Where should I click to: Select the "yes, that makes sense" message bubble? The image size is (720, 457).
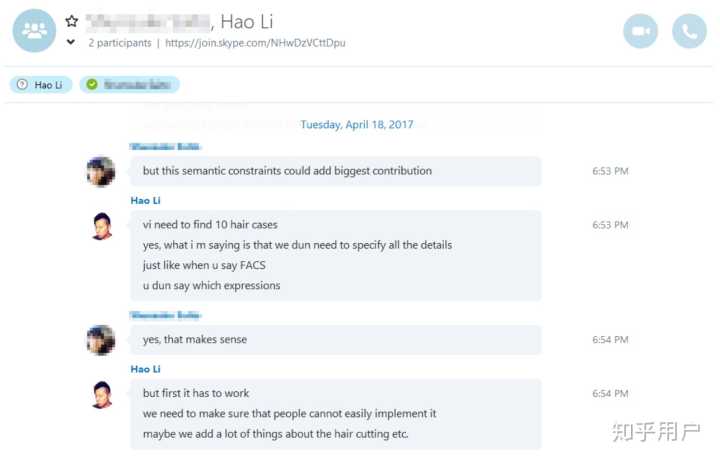[x=335, y=340]
